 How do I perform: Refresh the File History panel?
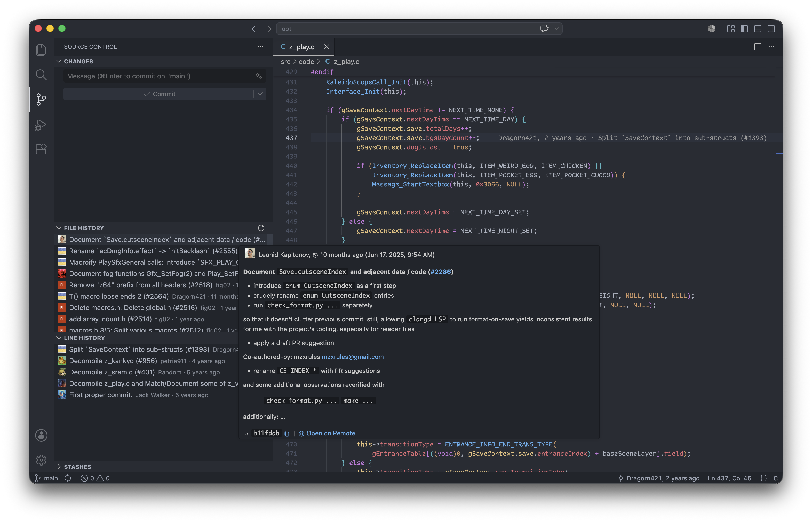point(261,228)
